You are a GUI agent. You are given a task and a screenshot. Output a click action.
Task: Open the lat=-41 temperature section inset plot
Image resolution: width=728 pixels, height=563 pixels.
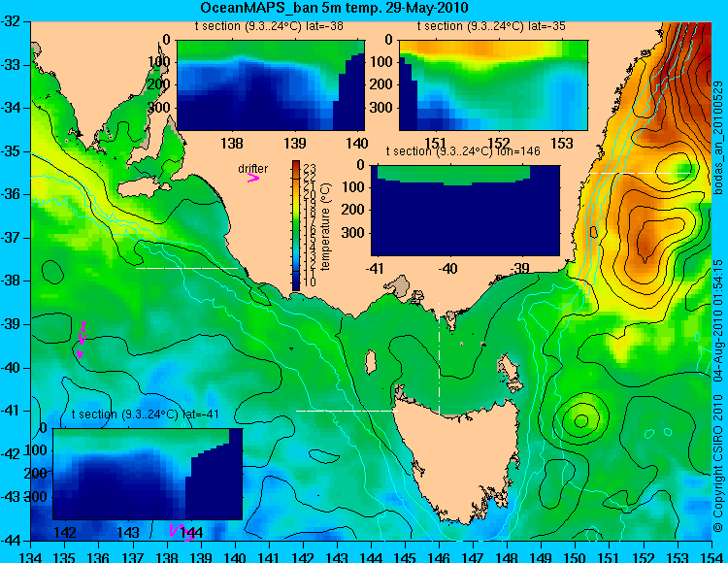pos(148,474)
